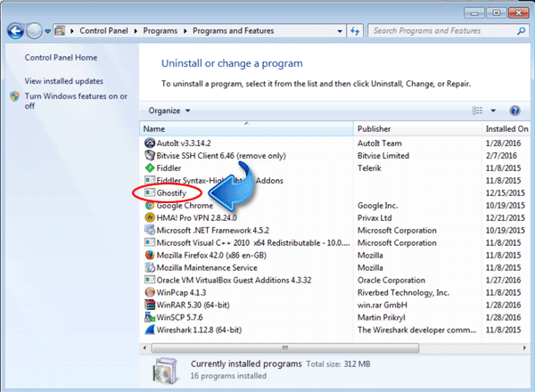Click the Riverbed Technology, Inc. publisher cell

pos(403,292)
